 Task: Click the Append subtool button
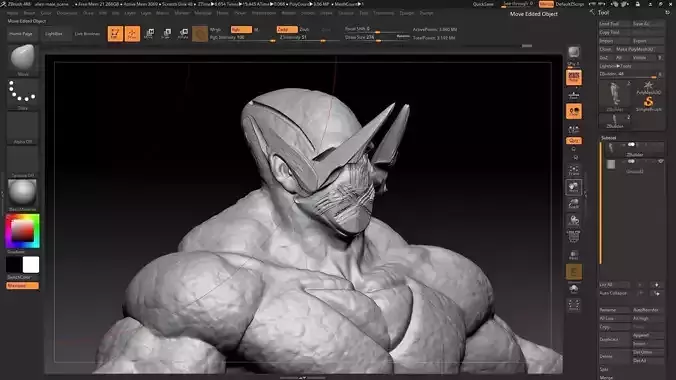(648, 335)
